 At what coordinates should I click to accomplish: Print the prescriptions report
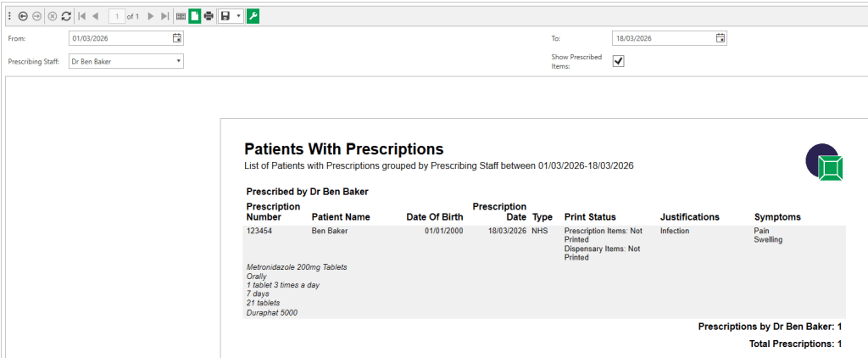(x=209, y=16)
